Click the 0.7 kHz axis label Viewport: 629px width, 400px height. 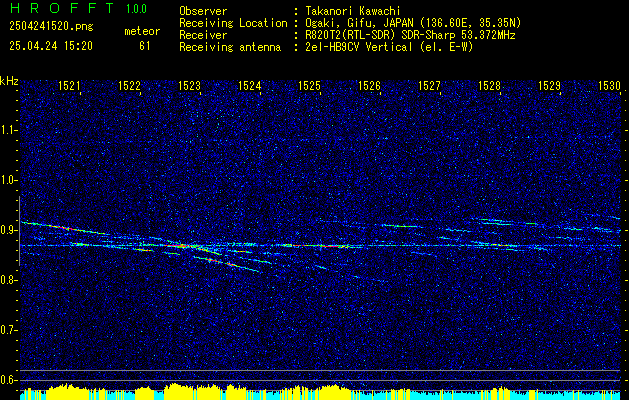(x=9, y=330)
